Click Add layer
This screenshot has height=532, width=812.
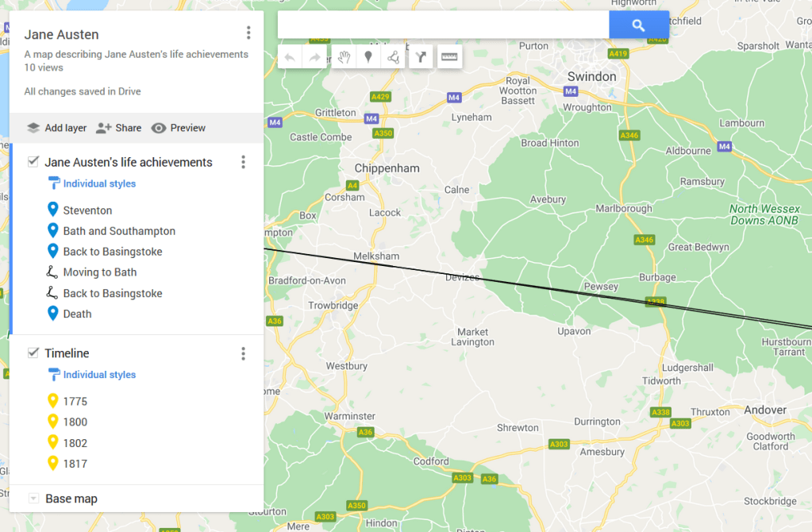pyautogui.click(x=56, y=128)
